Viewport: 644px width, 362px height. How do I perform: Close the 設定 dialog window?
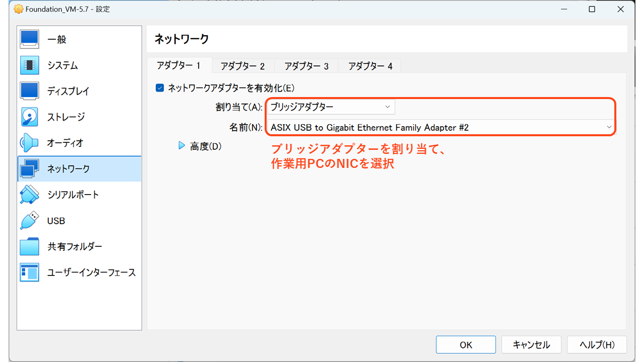[x=620, y=9]
